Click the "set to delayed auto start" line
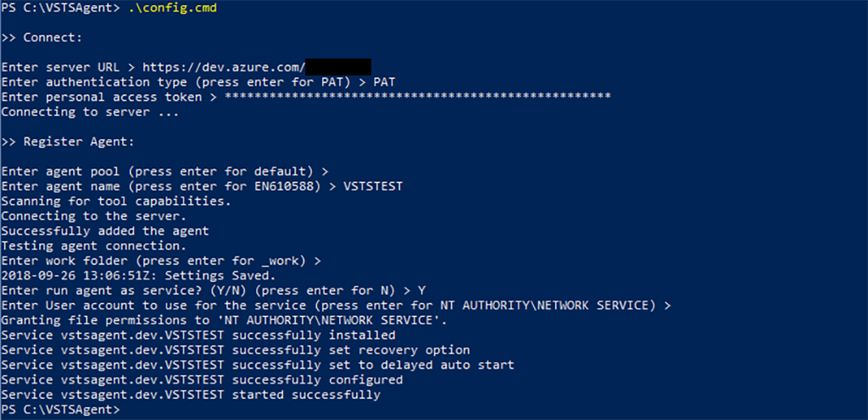Screen dimensions: 868x420 pos(258,365)
